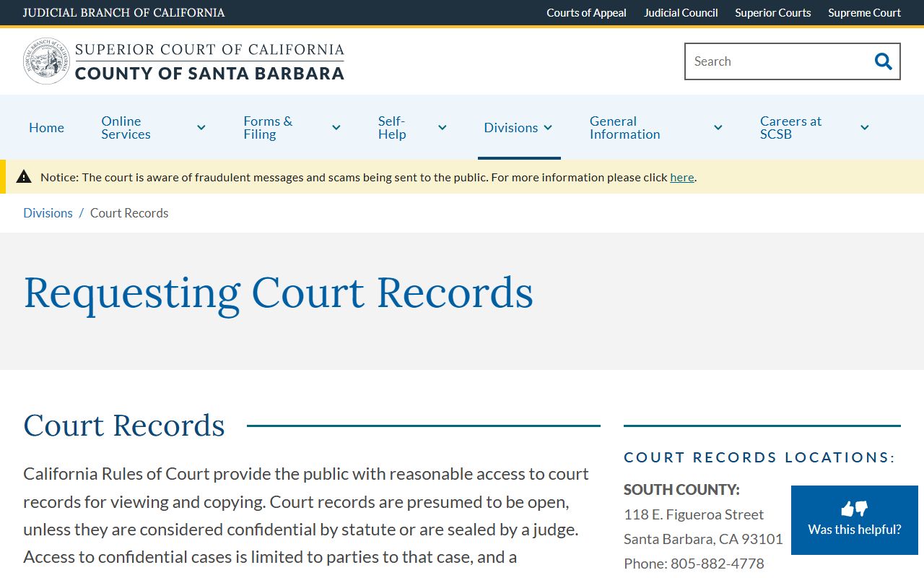Image resolution: width=924 pixels, height=578 pixels.
Task: Open the Forms & Filing menu
Action: (x=268, y=128)
